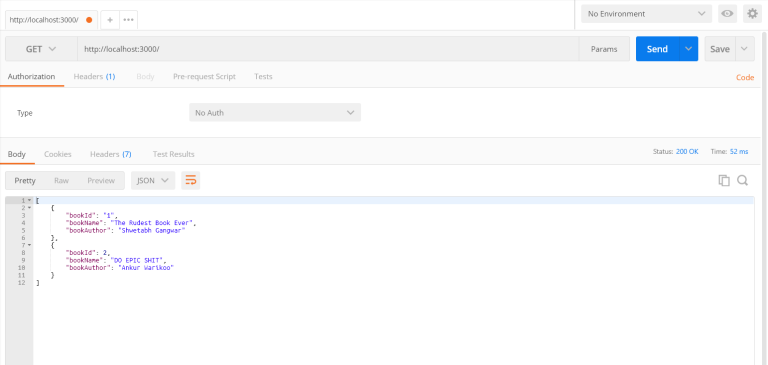
Task: Open the JSON format dropdown
Action: click(153, 180)
